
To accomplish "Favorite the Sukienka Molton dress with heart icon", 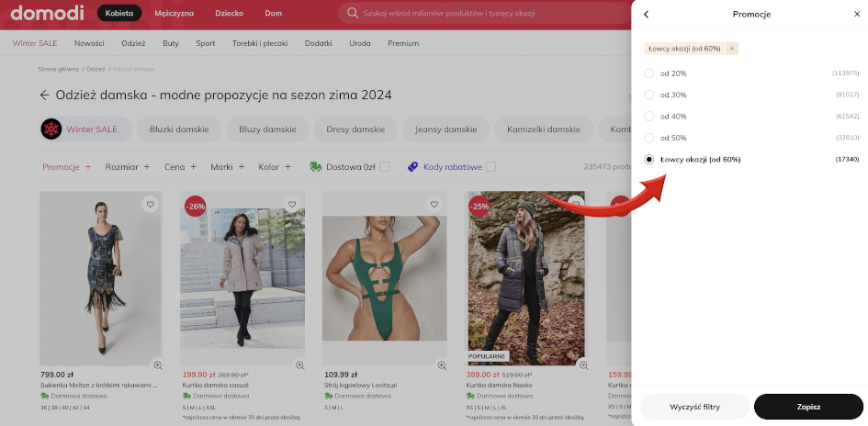I will click(150, 204).
